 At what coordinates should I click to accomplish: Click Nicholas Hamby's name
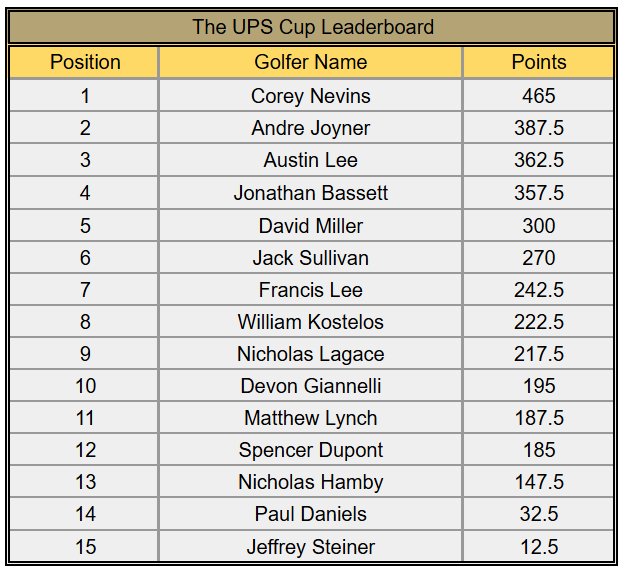coord(311,482)
